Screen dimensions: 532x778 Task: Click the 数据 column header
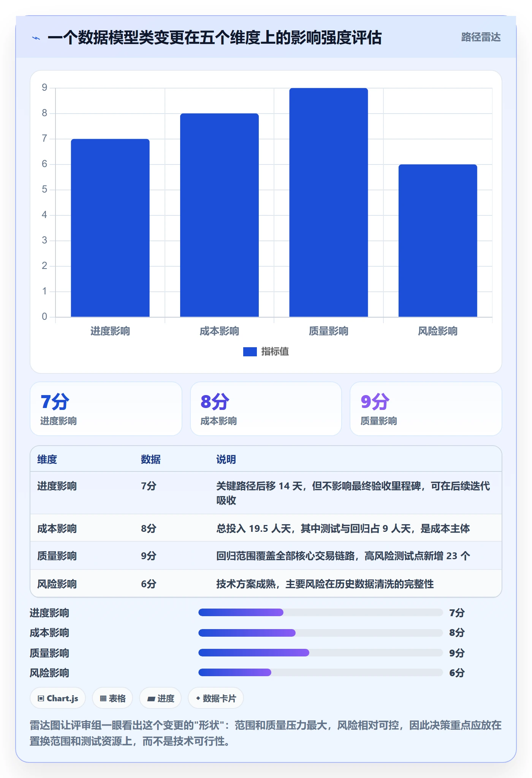coord(151,459)
